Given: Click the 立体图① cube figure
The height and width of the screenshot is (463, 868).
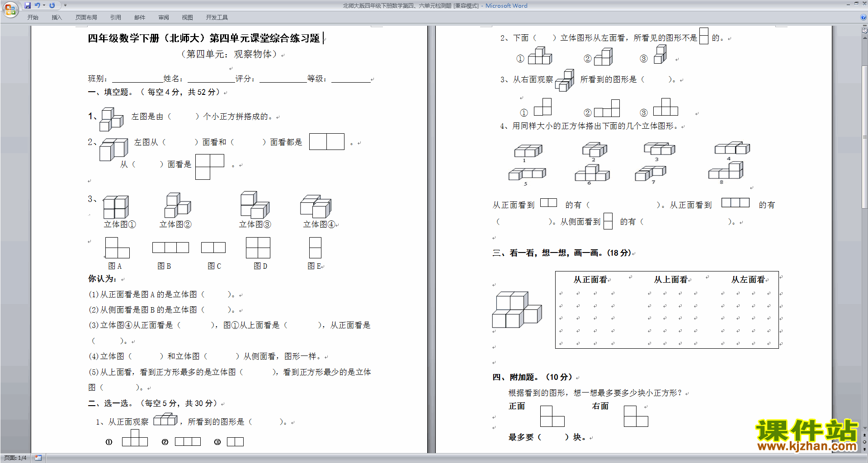Looking at the screenshot, I should click(x=116, y=207).
